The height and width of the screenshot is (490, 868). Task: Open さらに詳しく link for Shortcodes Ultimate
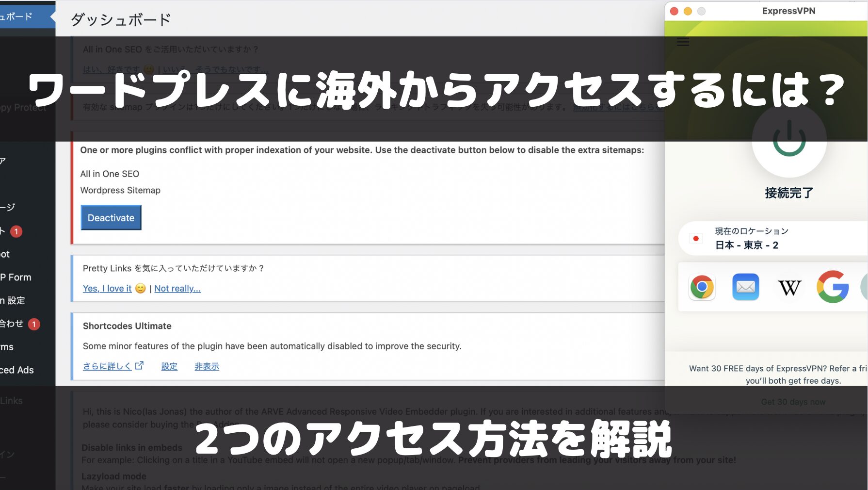pos(107,366)
